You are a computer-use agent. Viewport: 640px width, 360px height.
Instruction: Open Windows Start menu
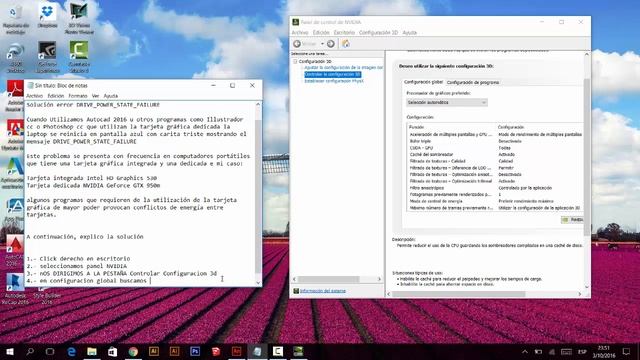point(10,351)
